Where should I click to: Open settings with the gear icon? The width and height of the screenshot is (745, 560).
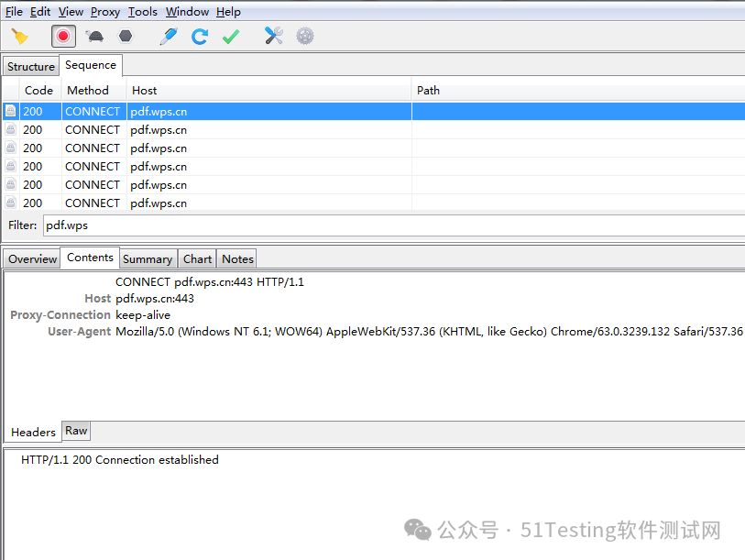tap(305, 36)
